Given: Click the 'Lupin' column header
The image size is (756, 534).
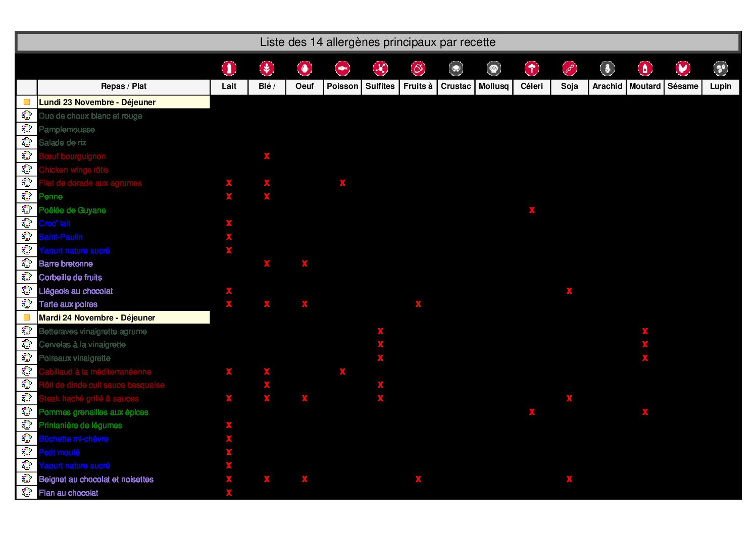Looking at the screenshot, I should [x=721, y=86].
